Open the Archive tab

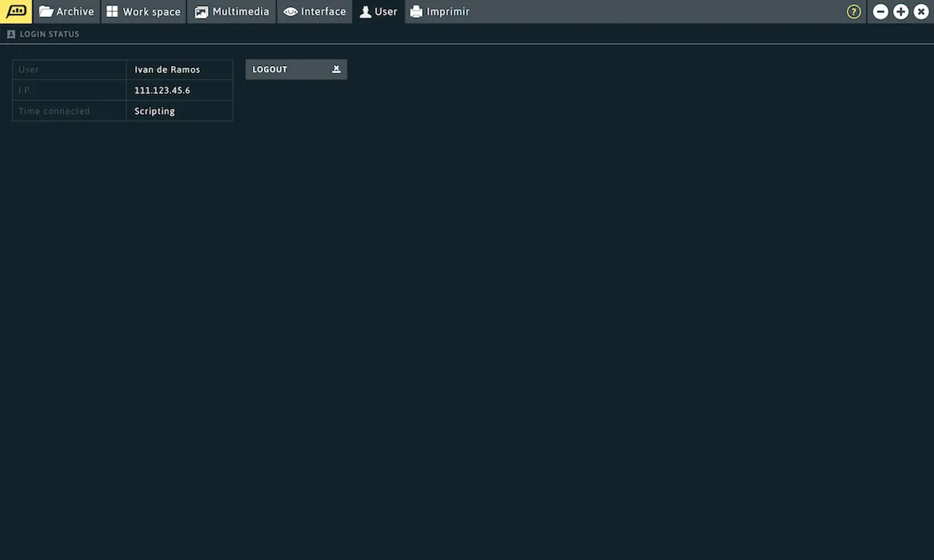click(67, 12)
